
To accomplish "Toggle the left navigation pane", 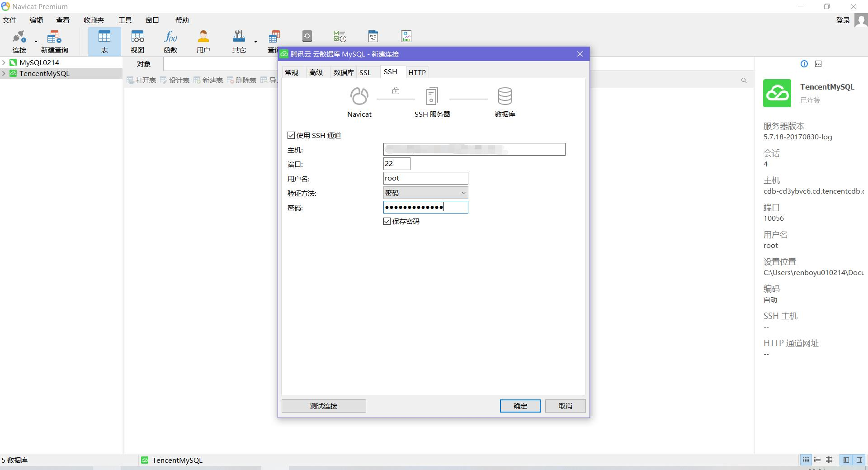I will [x=846, y=460].
